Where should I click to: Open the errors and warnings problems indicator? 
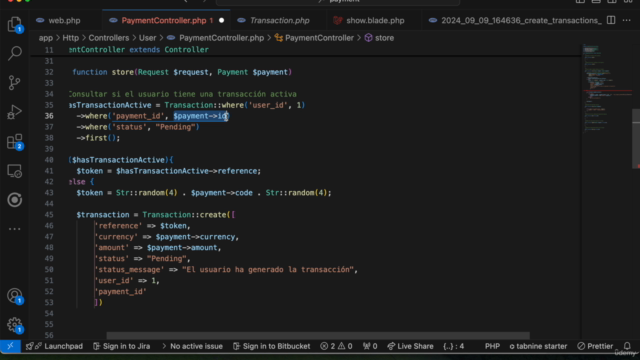(x=336, y=346)
